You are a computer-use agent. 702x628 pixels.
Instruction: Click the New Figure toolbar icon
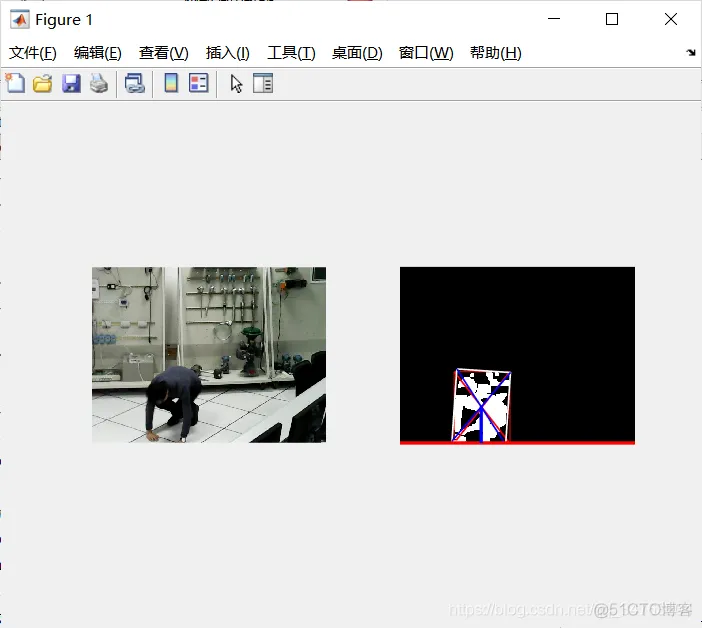click(x=16, y=83)
